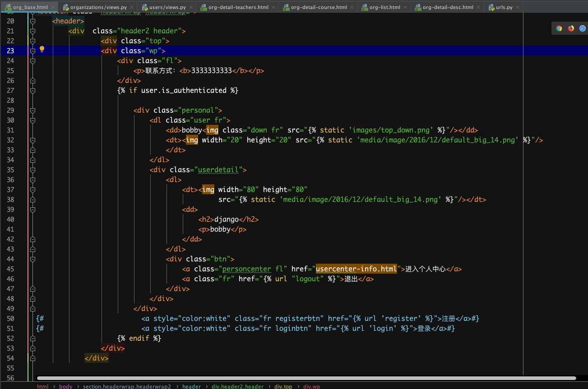Open in Firefox browser icon
The width and height of the screenshot is (588, 389).
[x=571, y=28]
